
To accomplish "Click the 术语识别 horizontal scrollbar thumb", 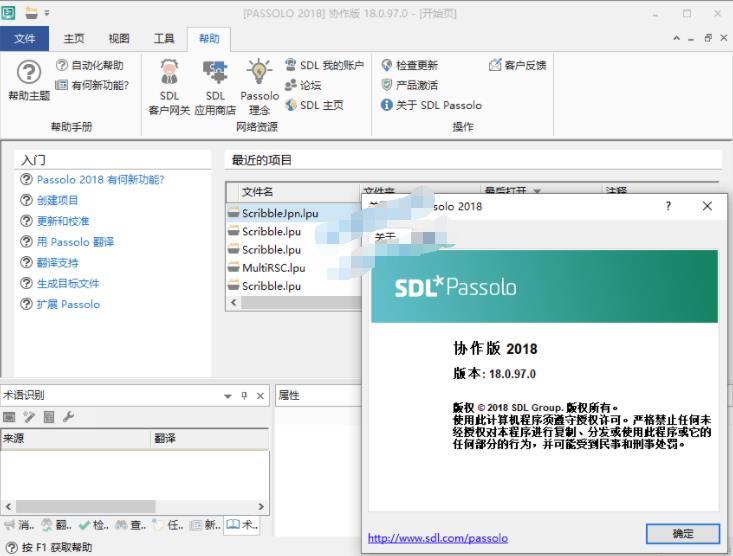I will pos(86,506).
